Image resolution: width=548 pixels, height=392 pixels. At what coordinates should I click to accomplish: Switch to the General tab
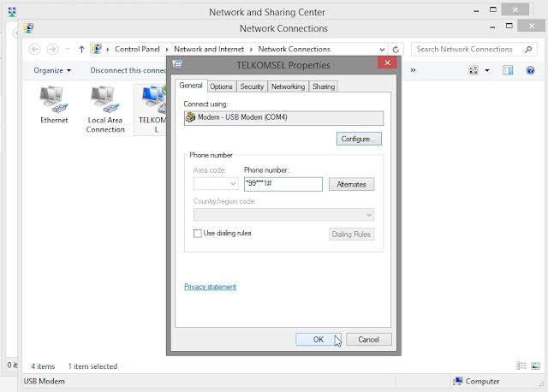point(191,86)
